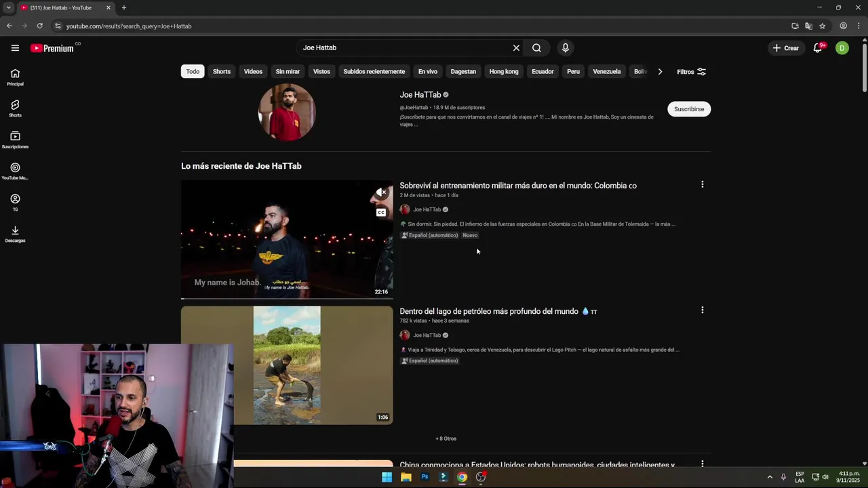868x488 pixels.
Task: Open tab search dropdown arrow
Action: pos(8,7)
